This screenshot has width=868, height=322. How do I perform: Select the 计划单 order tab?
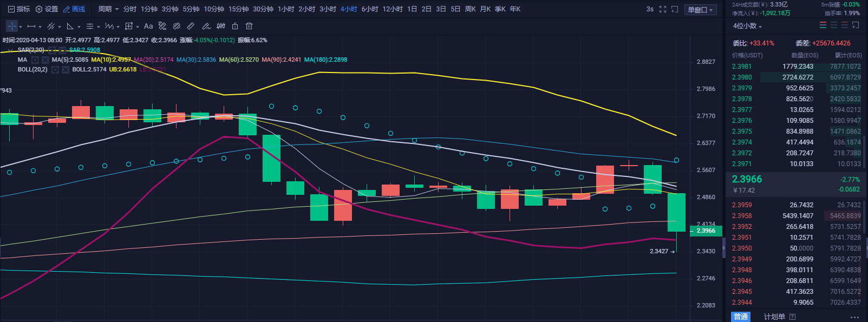click(774, 317)
